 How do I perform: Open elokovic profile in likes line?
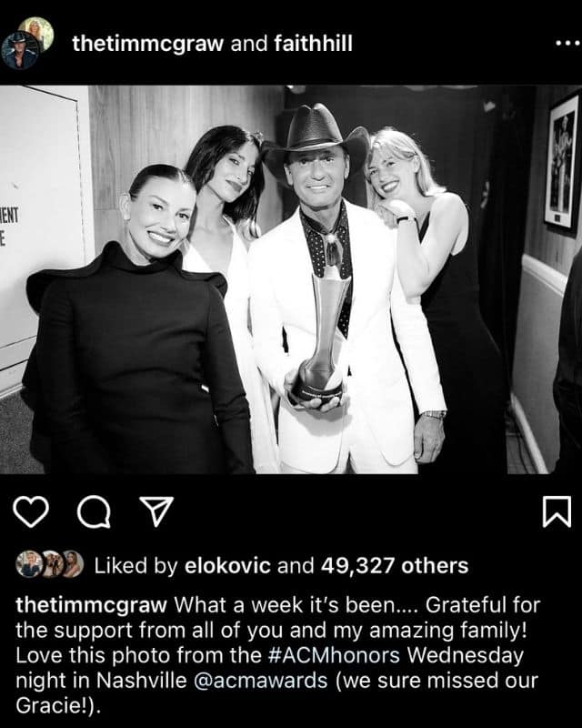point(227,565)
